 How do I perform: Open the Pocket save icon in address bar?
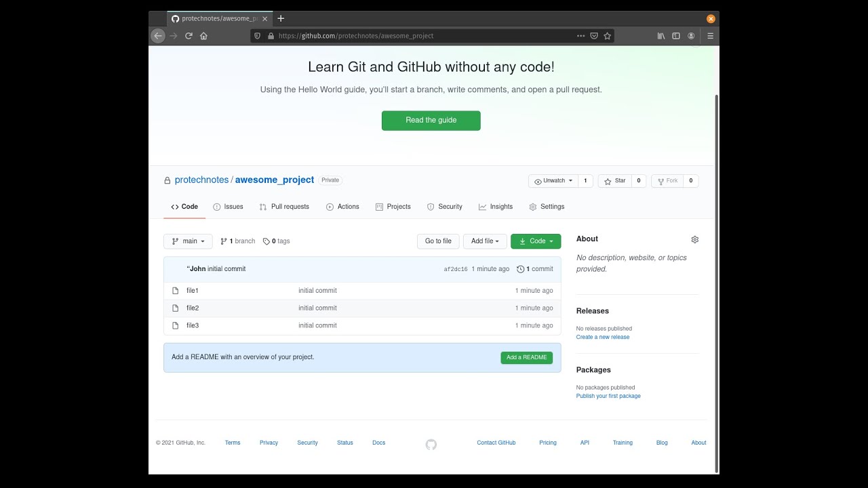(594, 36)
